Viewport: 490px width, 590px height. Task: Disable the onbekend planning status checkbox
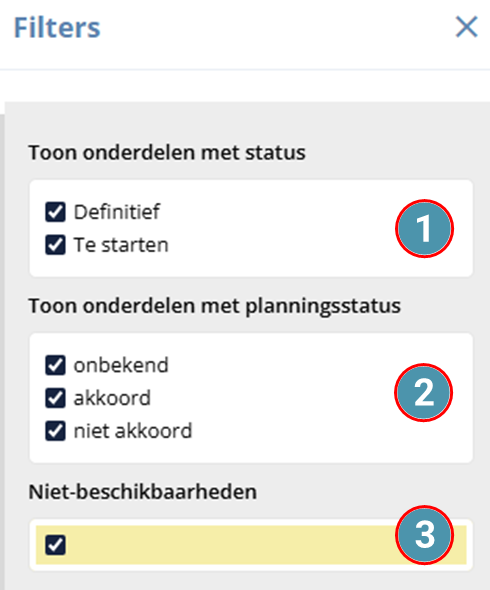pos(55,365)
